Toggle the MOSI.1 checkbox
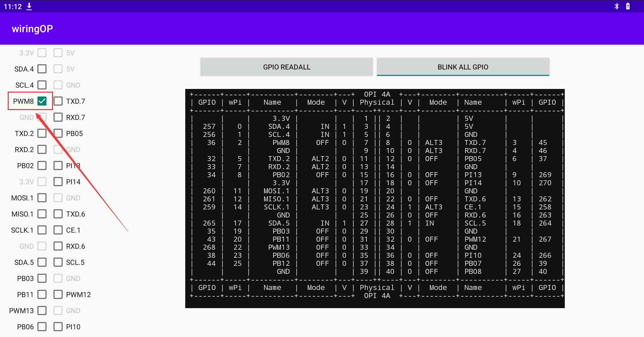644x337 pixels. tap(42, 198)
